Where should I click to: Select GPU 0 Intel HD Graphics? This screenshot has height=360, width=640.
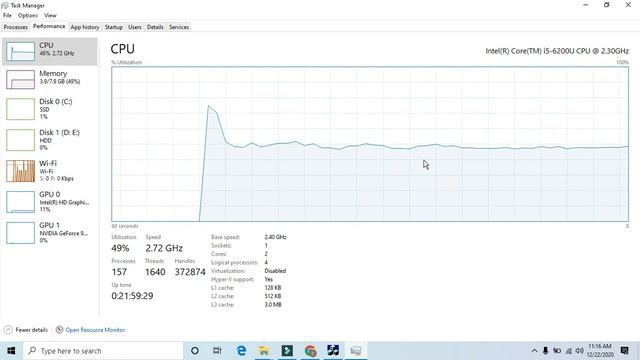[49, 202]
